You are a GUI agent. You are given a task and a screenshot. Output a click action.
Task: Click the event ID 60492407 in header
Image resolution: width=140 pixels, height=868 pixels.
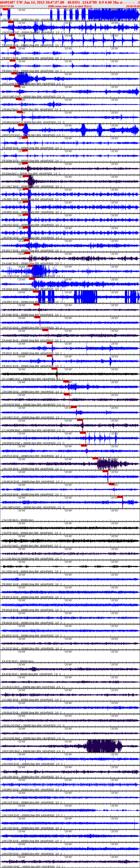pyautogui.click(x=8, y=2)
